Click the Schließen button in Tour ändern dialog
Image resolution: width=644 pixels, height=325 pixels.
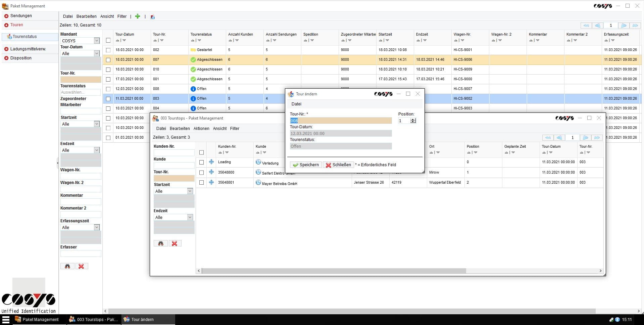click(x=338, y=165)
